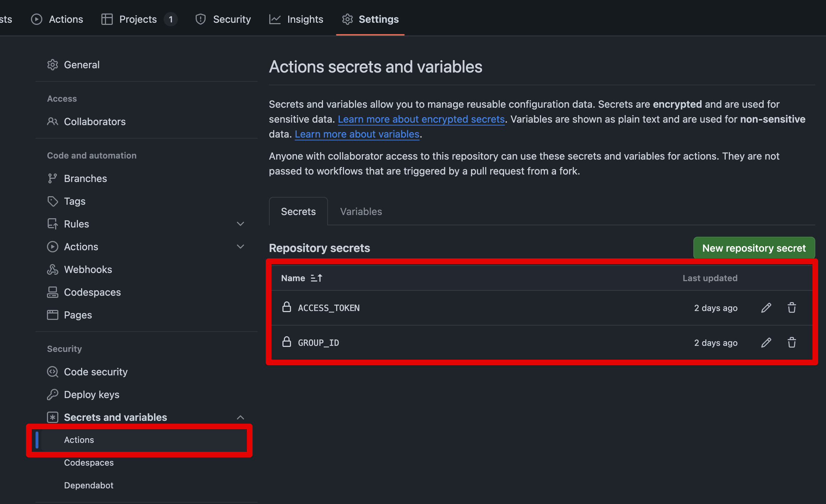Edit the GROUP_ID secret with pencil icon
Viewport: 826px width, 504px height.
pyautogui.click(x=766, y=343)
